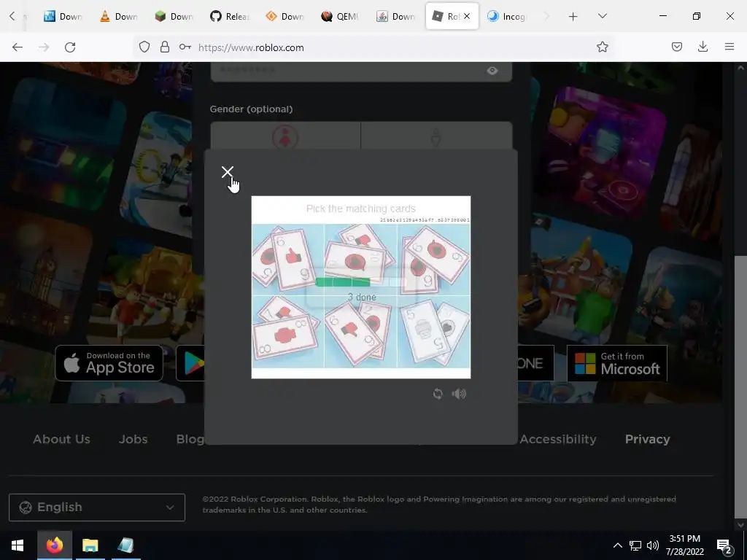The height and width of the screenshot is (560, 747).
Task: Open the Jobs footer link
Action: point(133,439)
